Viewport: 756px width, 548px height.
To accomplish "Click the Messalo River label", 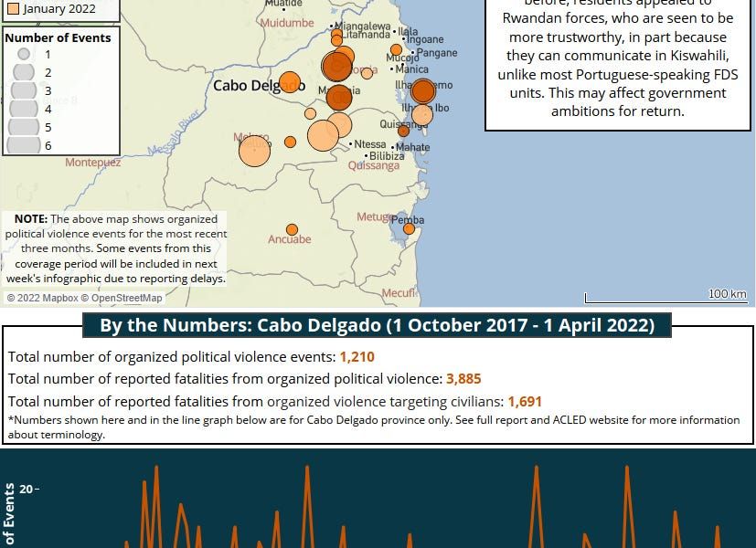I will click(x=174, y=133).
